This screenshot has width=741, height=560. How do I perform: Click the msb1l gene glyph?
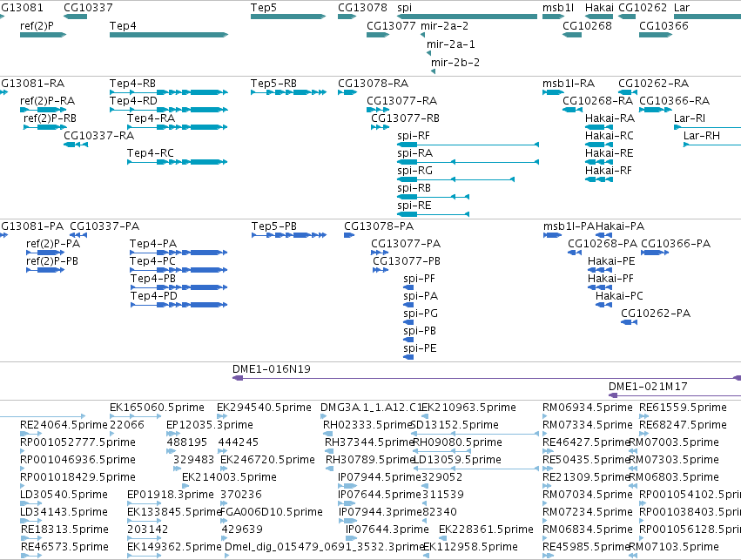click(x=554, y=17)
